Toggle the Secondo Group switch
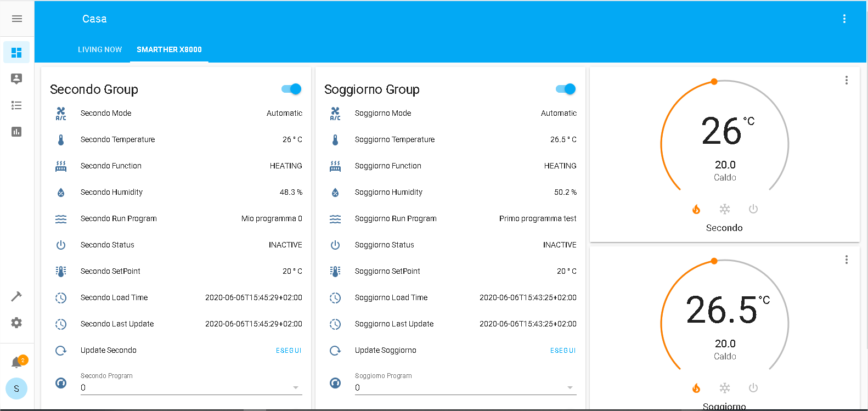868x411 pixels. [291, 89]
